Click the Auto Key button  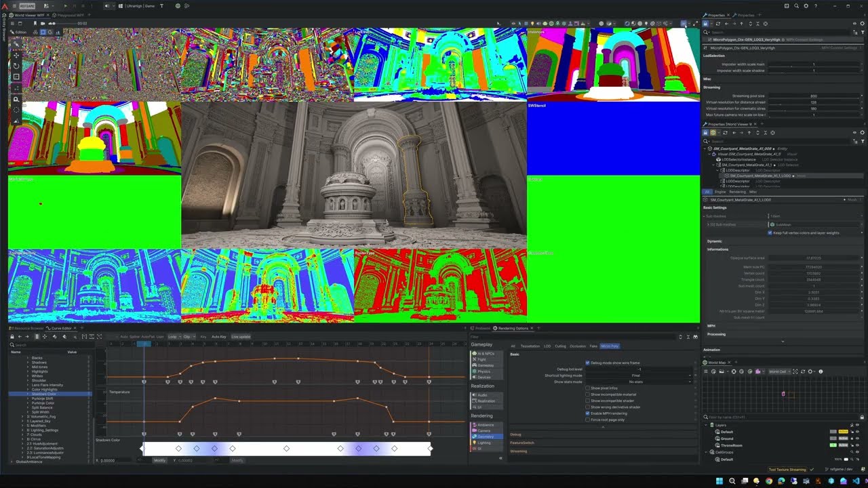[218, 336]
